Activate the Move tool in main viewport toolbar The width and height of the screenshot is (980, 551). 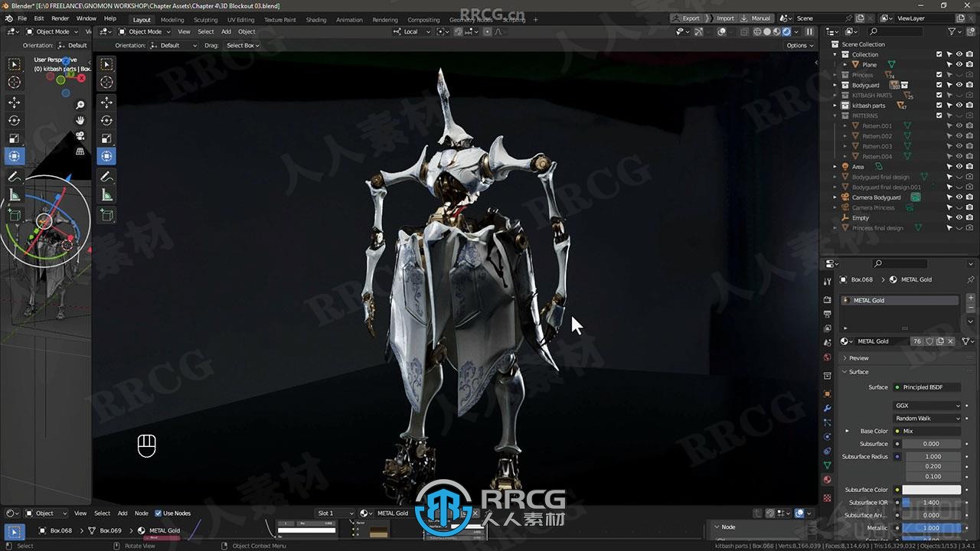point(106,102)
